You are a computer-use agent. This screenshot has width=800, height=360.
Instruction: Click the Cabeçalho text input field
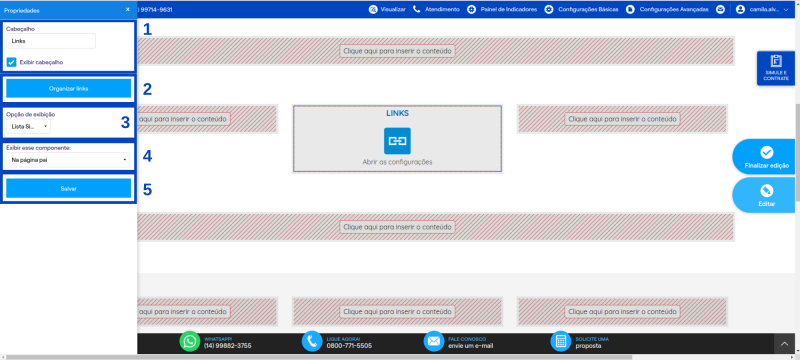click(x=51, y=41)
